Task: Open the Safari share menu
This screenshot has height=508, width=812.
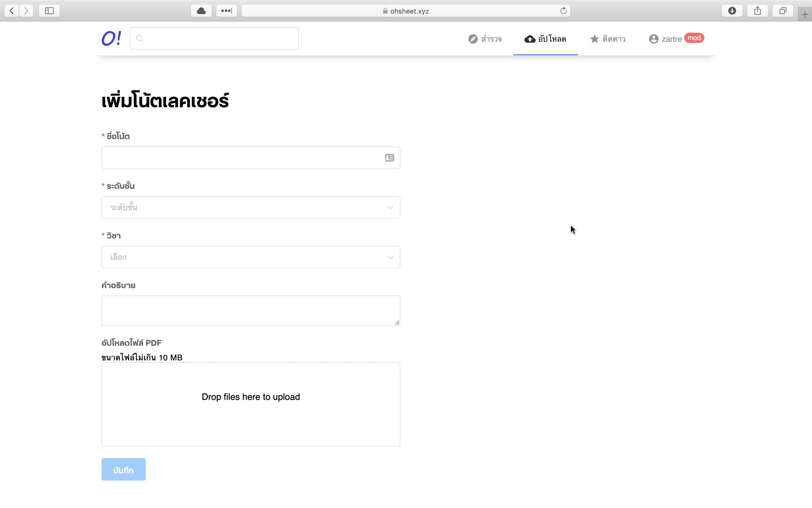Action: (757, 11)
